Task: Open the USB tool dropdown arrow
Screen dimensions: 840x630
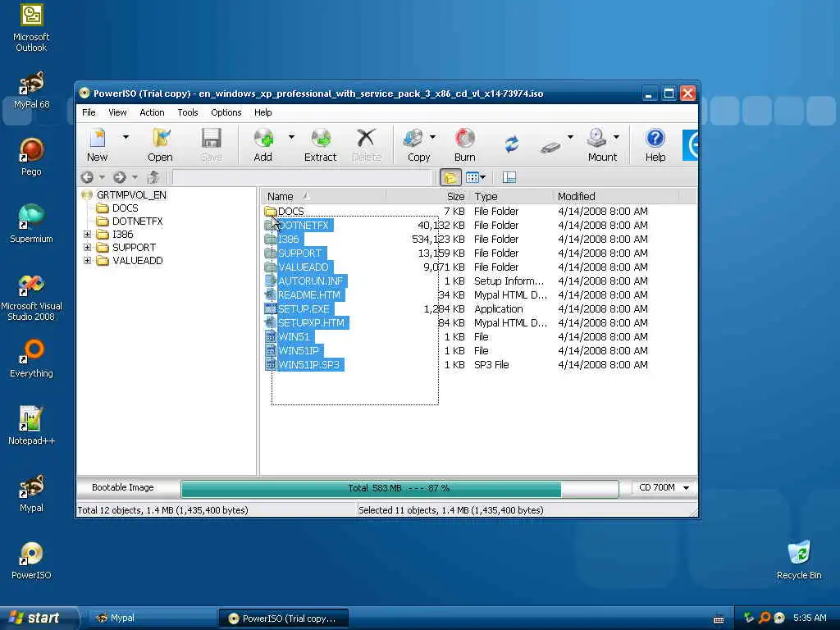Action: tap(571, 137)
